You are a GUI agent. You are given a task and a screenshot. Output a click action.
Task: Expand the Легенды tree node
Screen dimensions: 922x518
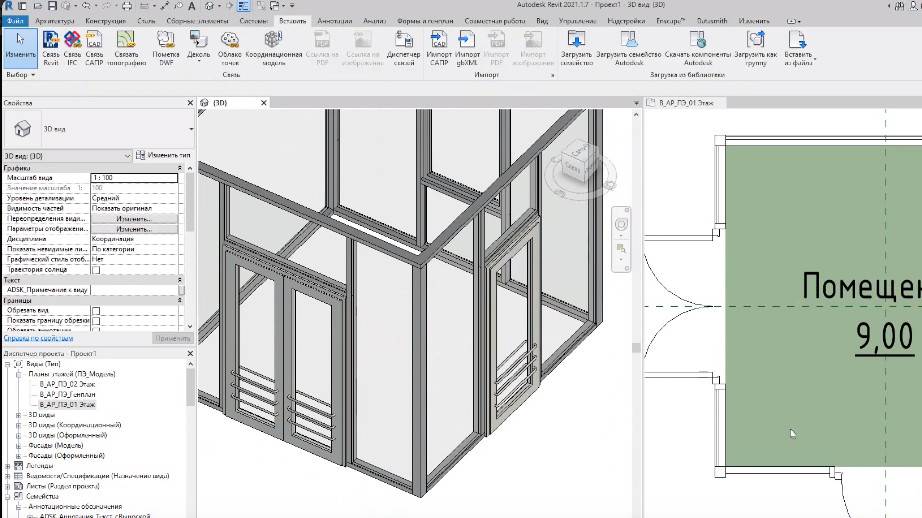click(8, 465)
